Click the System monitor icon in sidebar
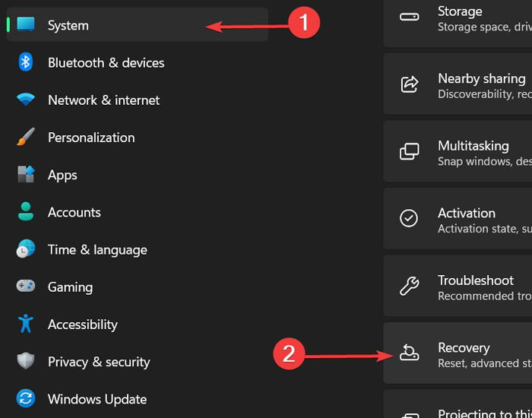Image resolution: width=532 pixels, height=418 pixels. click(26, 24)
